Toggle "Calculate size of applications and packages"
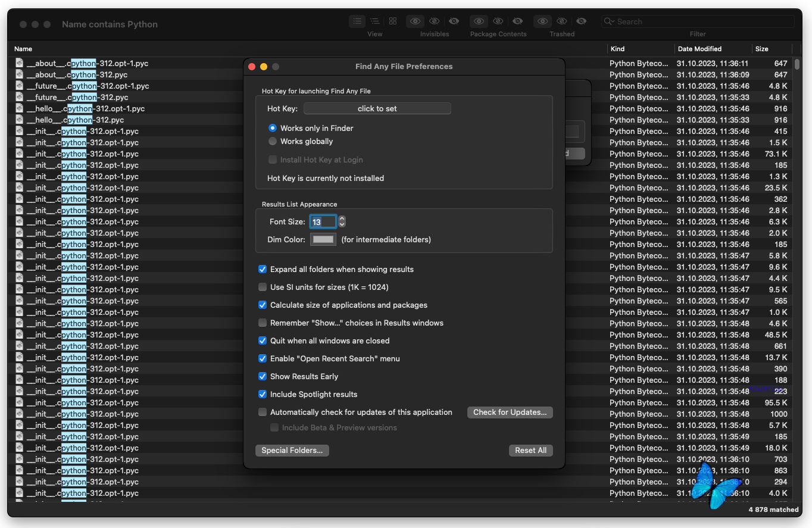This screenshot has height=528, width=812. (263, 305)
